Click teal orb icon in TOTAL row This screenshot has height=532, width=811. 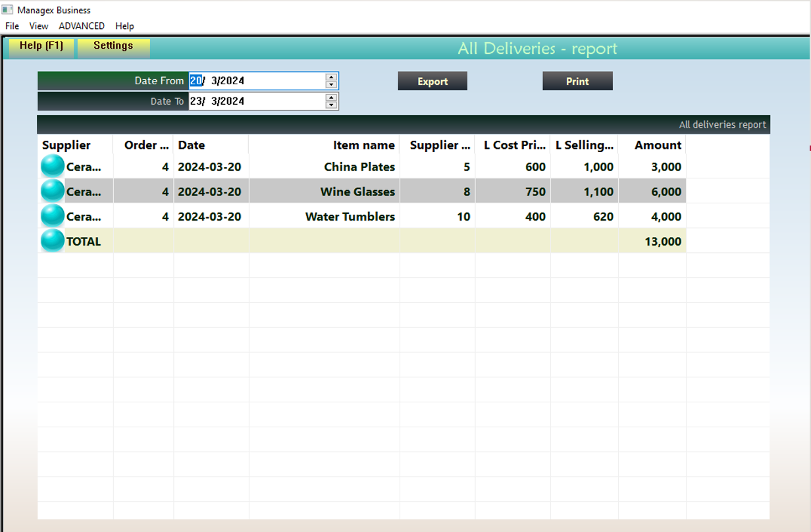click(x=53, y=241)
